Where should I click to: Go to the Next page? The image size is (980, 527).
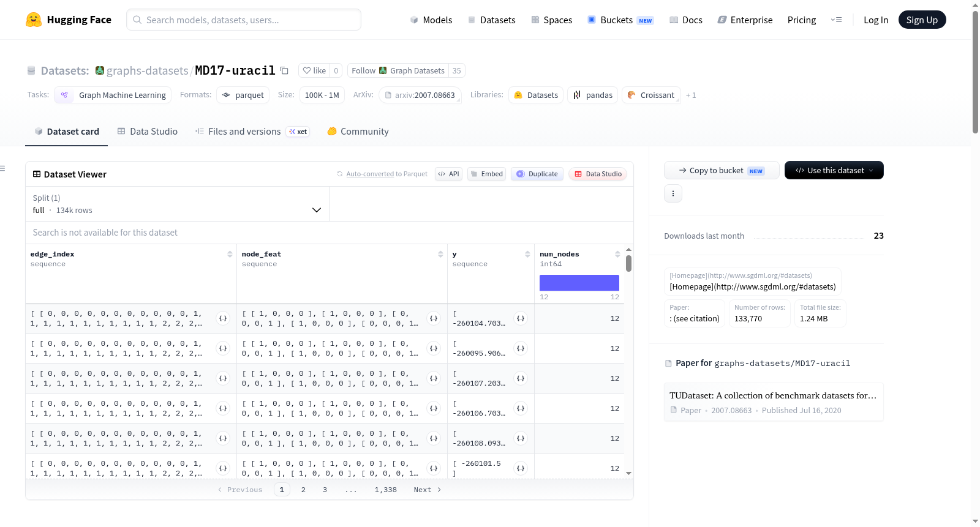[427, 490]
